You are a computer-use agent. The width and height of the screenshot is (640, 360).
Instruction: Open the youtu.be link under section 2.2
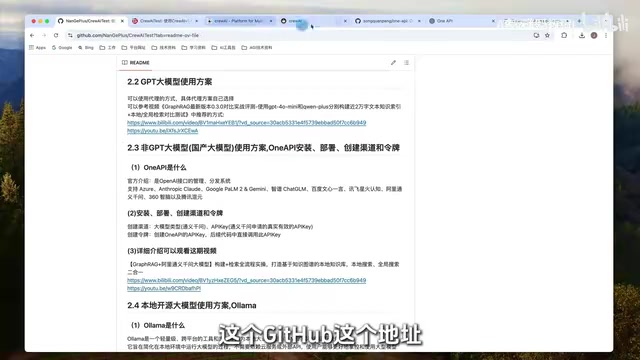pos(162,131)
